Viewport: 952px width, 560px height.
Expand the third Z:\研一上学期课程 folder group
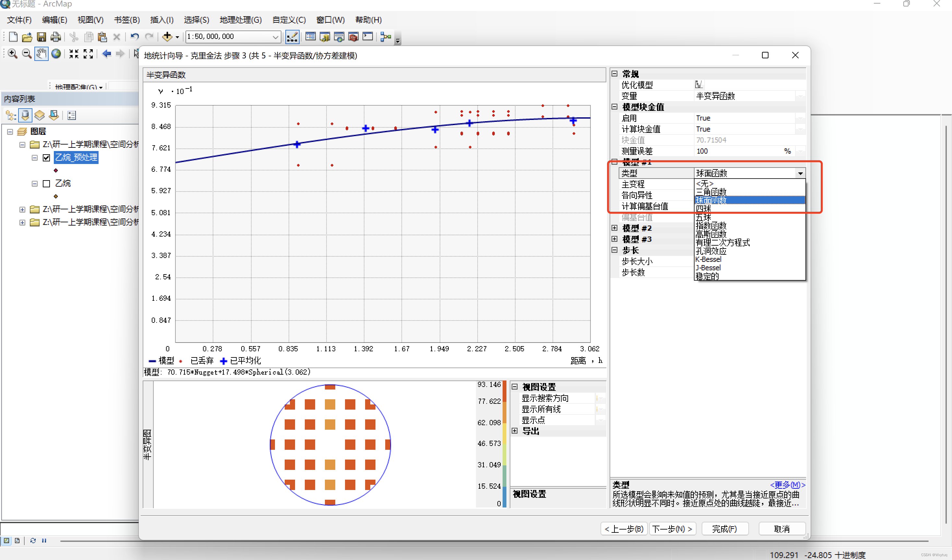point(22,222)
